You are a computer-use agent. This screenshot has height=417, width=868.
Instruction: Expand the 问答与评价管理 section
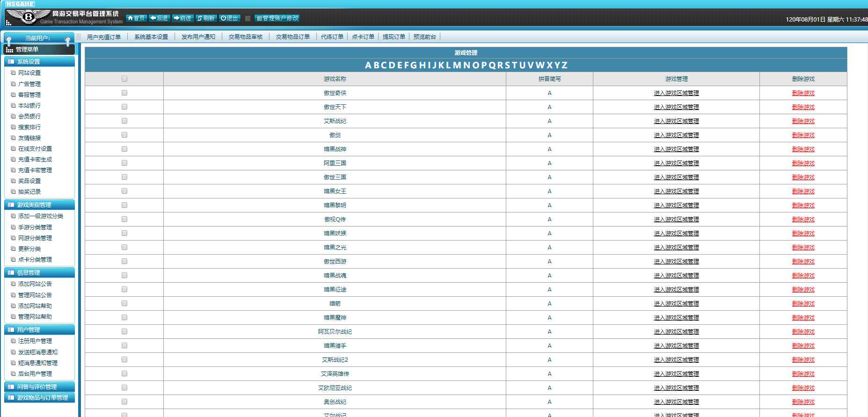pyautogui.click(x=39, y=387)
